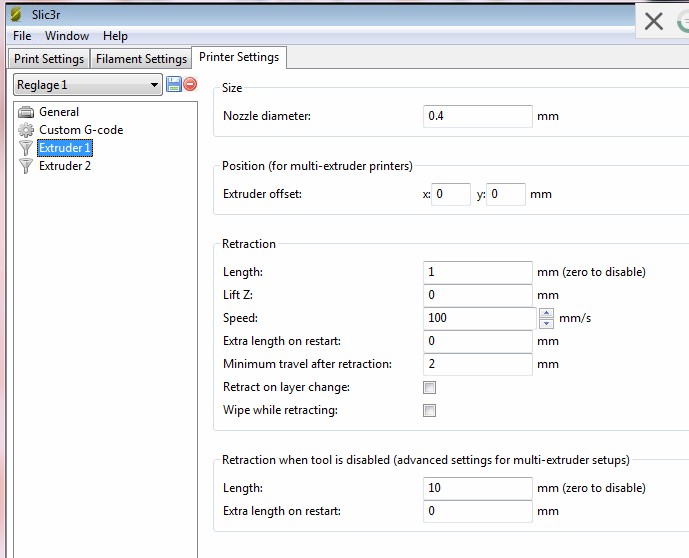Click the "Lift Z:" label

pos(238,295)
